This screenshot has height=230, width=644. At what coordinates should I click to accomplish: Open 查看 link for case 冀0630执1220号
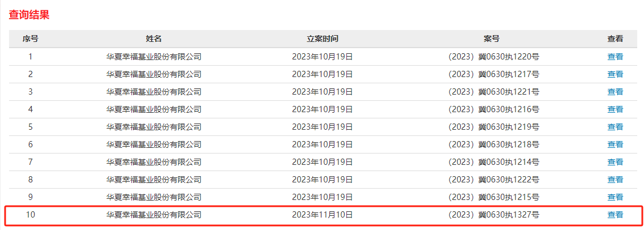[x=615, y=57]
